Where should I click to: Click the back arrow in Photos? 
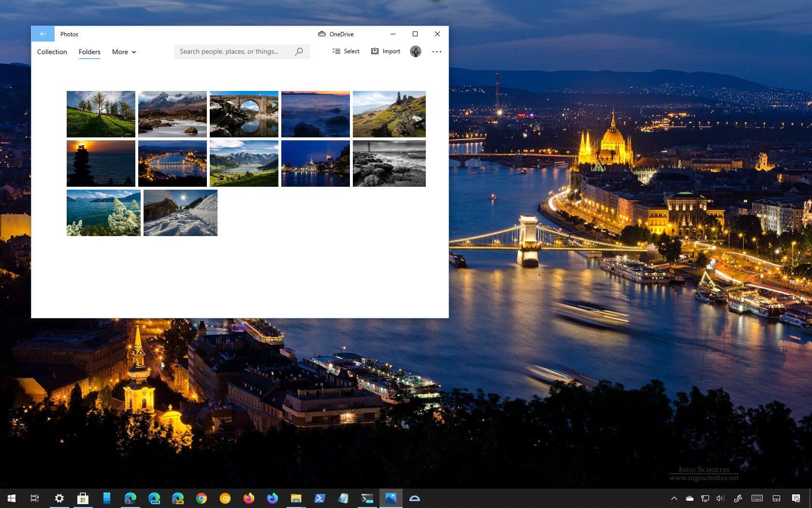pos(43,34)
